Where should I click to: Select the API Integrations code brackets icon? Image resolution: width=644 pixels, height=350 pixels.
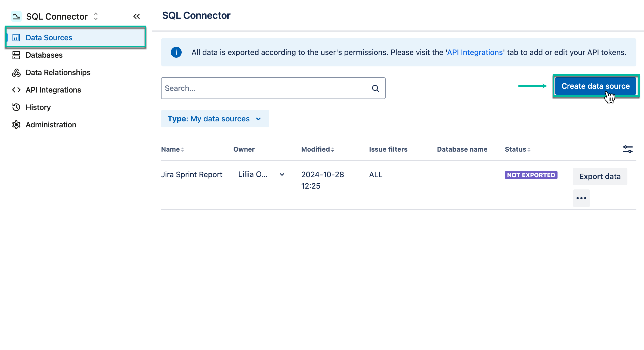pyautogui.click(x=16, y=90)
